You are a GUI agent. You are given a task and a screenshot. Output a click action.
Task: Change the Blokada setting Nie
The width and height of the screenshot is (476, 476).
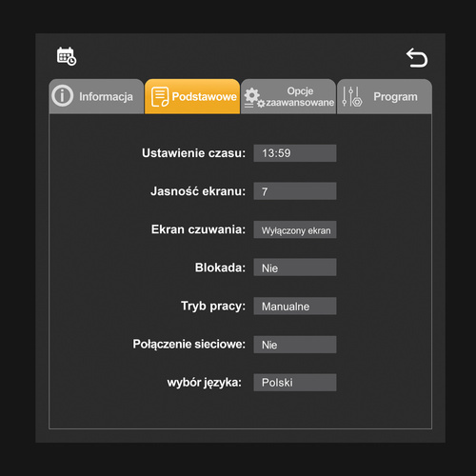tap(295, 268)
